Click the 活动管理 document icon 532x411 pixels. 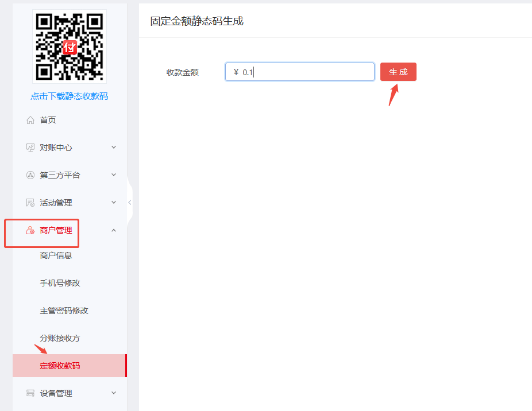(x=30, y=203)
